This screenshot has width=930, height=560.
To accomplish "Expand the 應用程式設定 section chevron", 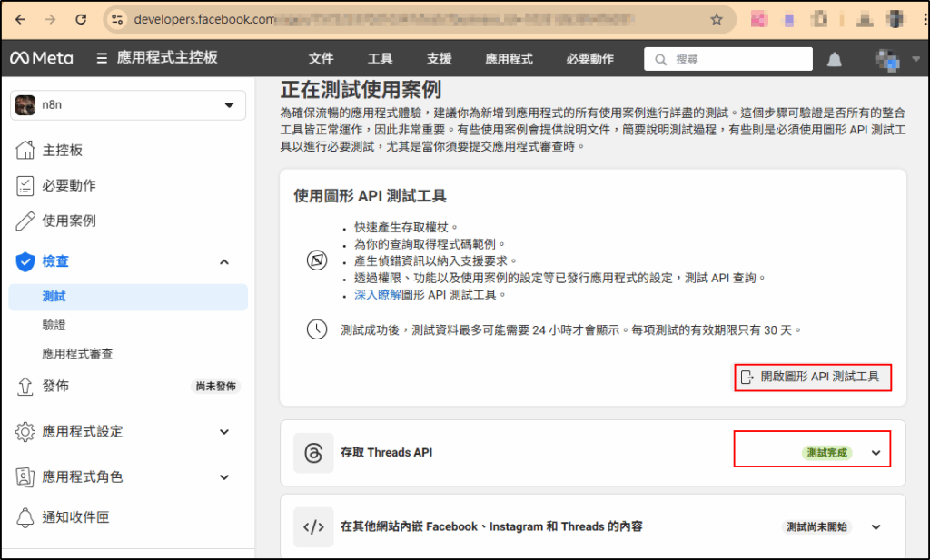I will coord(224,432).
